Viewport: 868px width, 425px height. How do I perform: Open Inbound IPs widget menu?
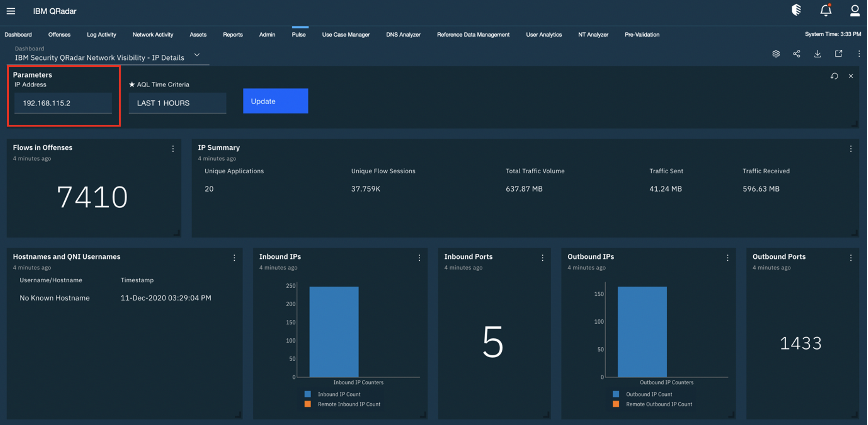coord(419,258)
